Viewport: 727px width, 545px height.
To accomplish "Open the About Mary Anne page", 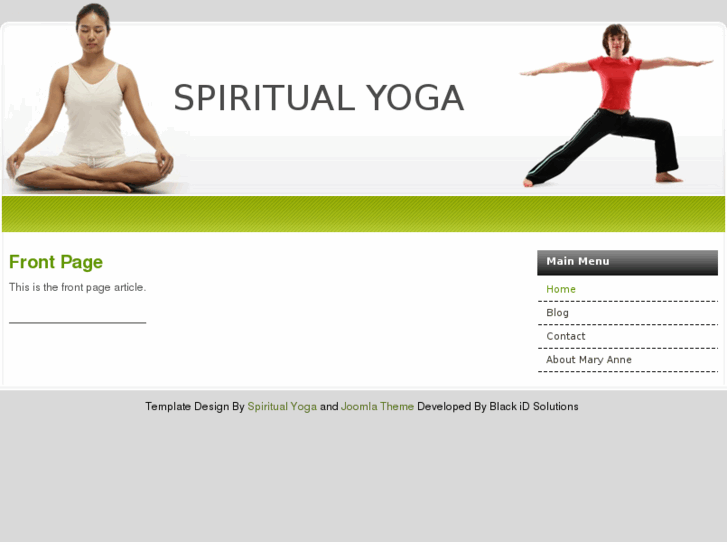I will [588, 359].
